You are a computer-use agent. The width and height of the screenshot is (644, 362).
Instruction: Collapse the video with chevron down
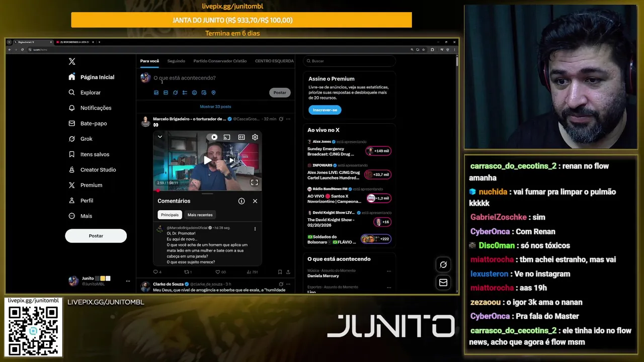[x=160, y=137]
